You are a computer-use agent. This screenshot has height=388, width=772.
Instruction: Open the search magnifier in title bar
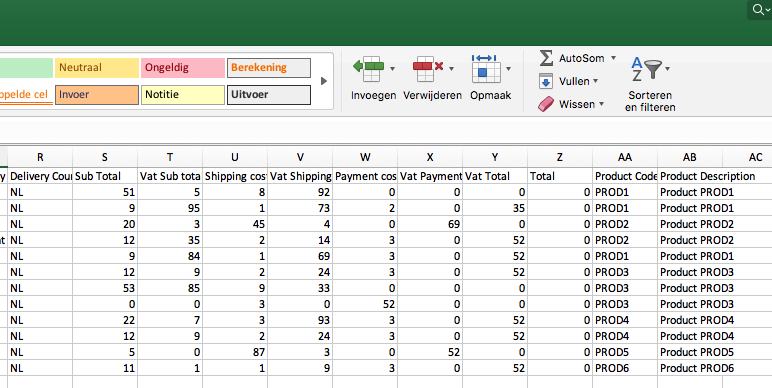pos(759,9)
